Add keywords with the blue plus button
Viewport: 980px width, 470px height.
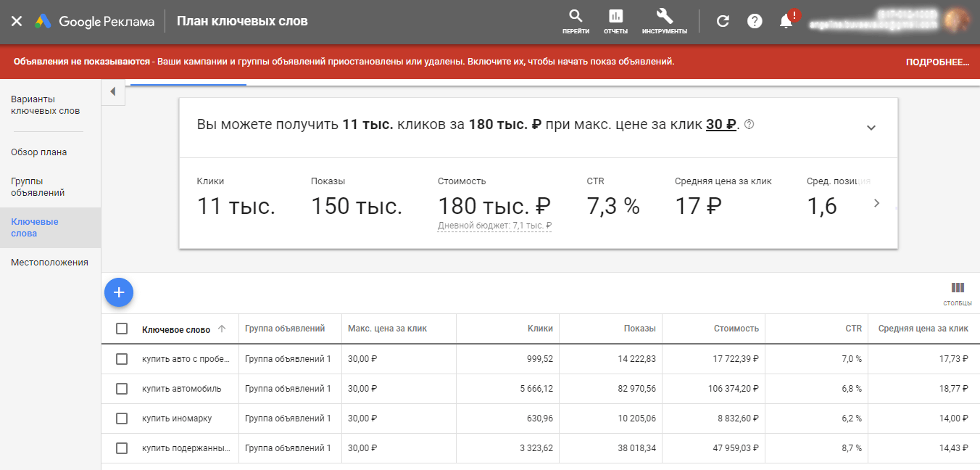pyautogui.click(x=119, y=292)
